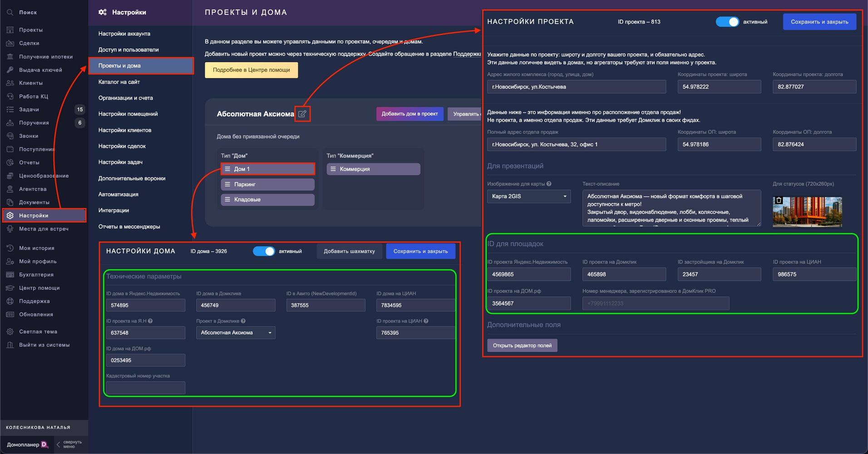Click the drag handle icon on Коммерция
The height and width of the screenshot is (454, 868).
pyautogui.click(x=333, y=169)
